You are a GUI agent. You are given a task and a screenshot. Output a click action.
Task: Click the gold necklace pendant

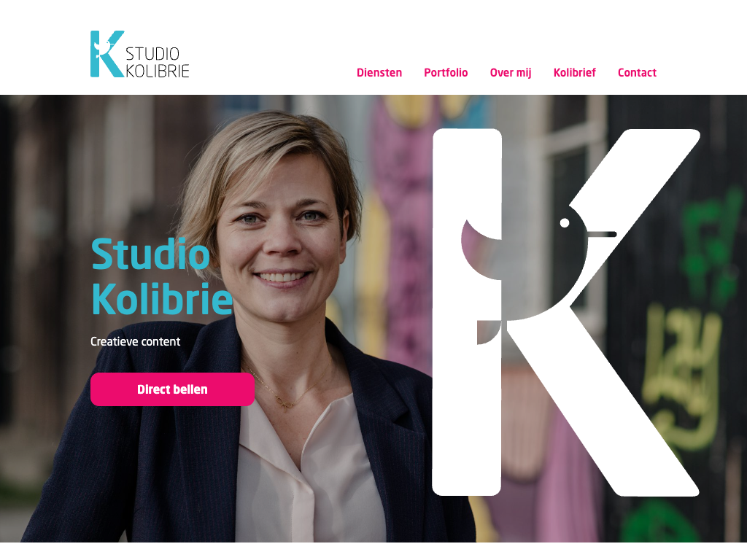[285, 405]
